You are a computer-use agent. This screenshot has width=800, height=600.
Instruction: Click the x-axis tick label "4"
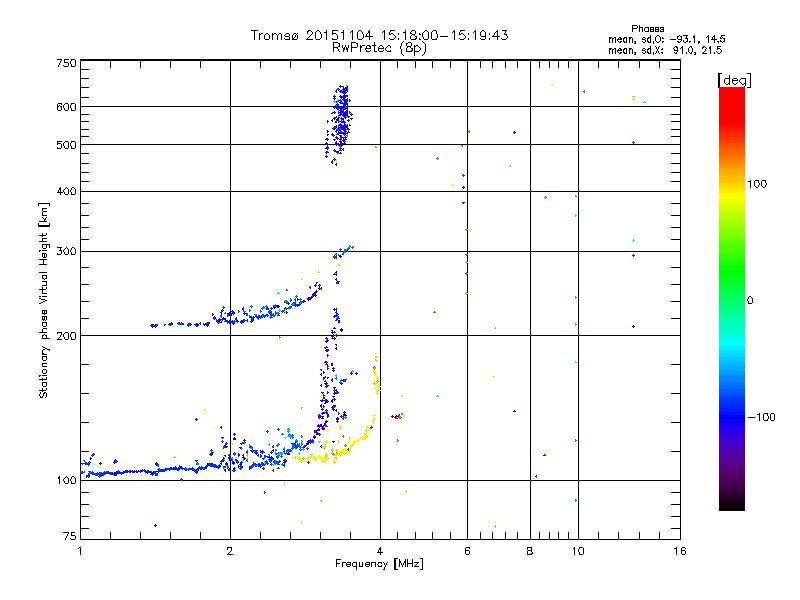(380, 551)
